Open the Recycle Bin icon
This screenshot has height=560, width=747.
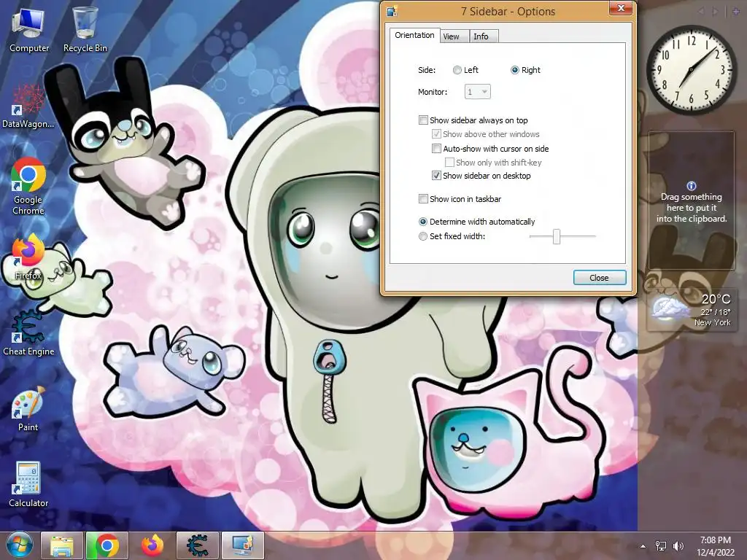pos(85,29)
